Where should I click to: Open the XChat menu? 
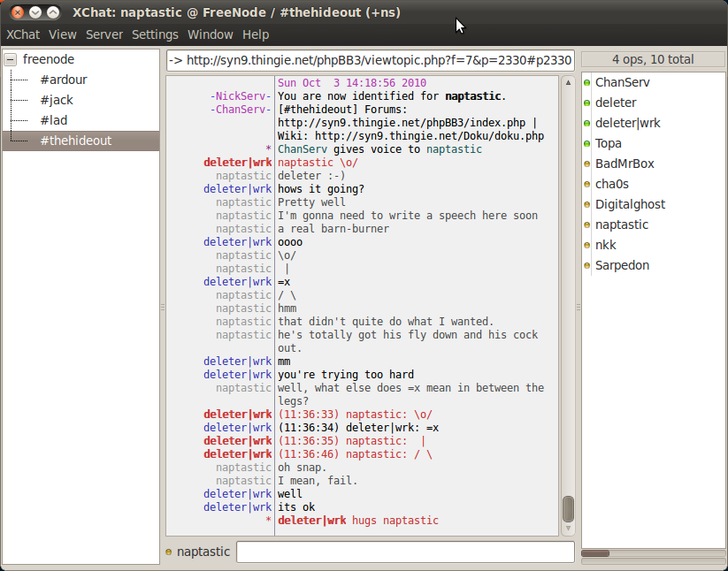[23, 34]
